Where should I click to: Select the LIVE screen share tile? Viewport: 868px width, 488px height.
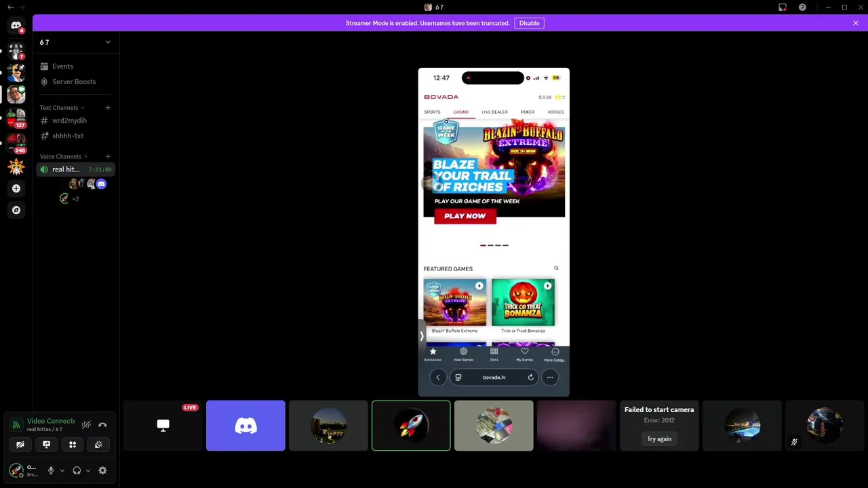[x=163, y=426]
